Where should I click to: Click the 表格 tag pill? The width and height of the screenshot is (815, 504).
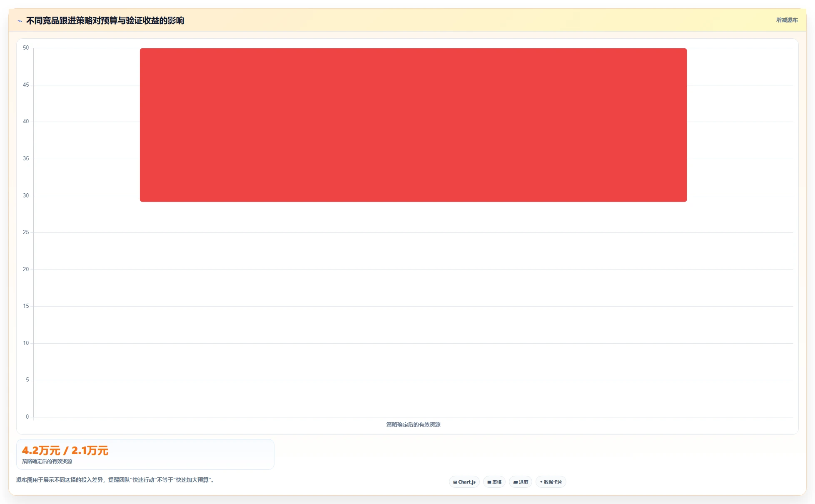(494, 482)
